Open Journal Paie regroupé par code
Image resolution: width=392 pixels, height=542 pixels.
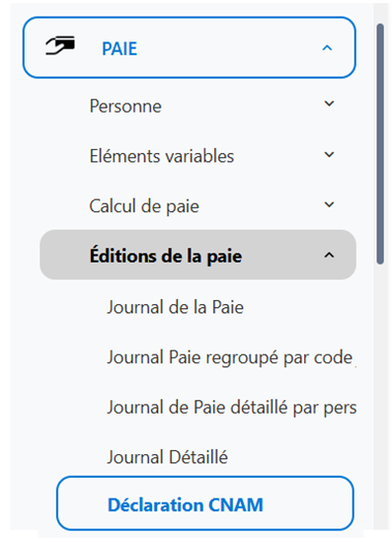[x=230, y=357]
